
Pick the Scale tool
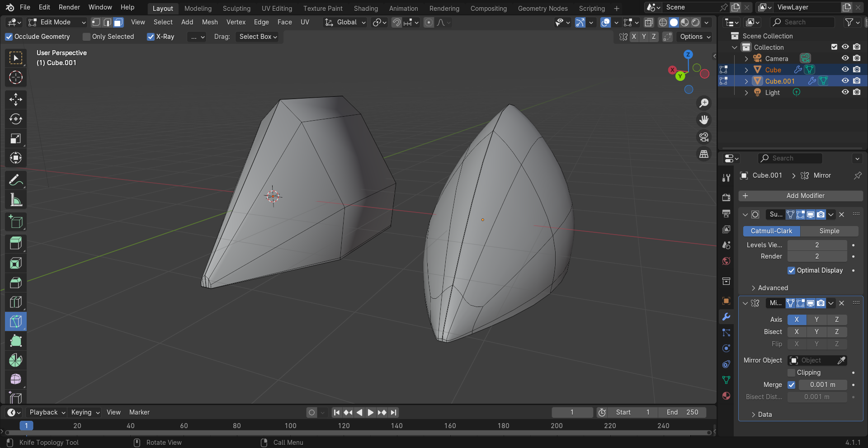pyautogui.click(x=16, y=138)
